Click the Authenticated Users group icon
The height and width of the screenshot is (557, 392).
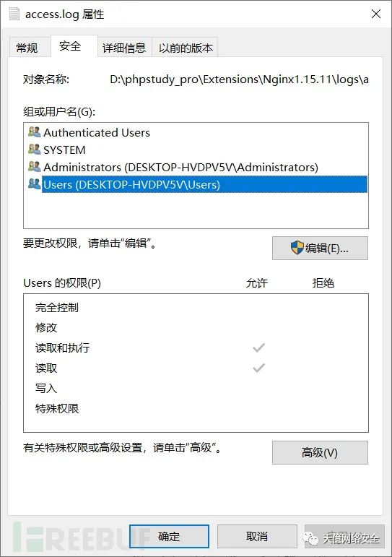34,132
